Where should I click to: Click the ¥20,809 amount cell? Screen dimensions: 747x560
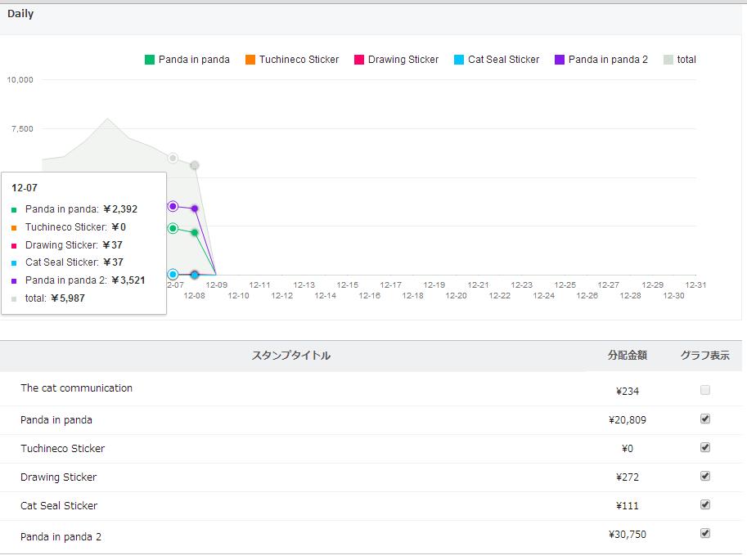(627, 420)
